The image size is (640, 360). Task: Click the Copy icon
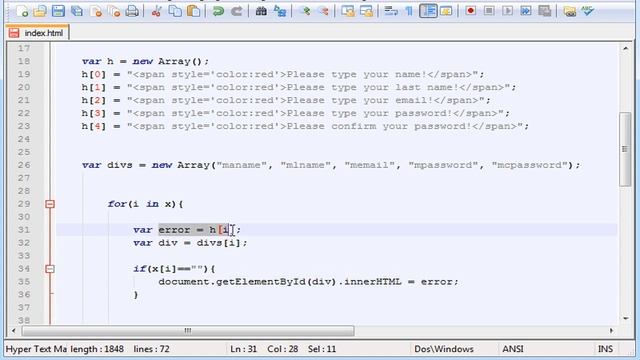175,11
